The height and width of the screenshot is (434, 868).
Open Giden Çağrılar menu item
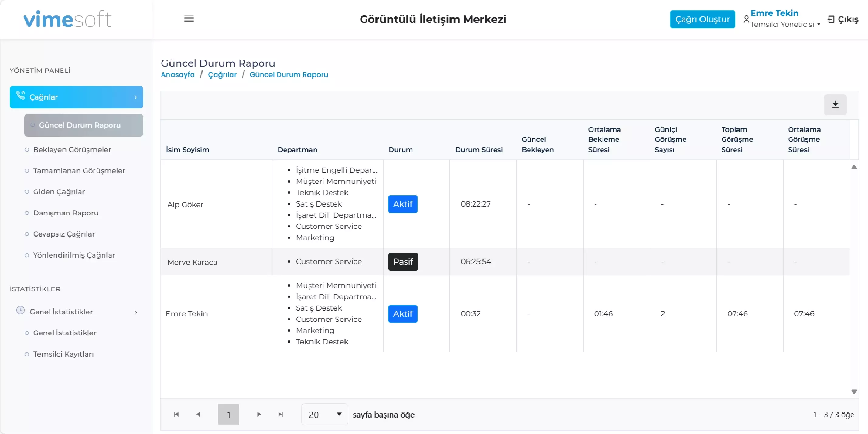(59, 192)
